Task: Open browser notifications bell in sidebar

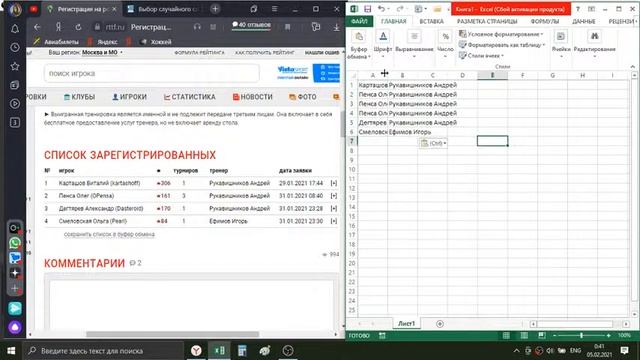Action: pyautogui.click(x=15, y=29)
